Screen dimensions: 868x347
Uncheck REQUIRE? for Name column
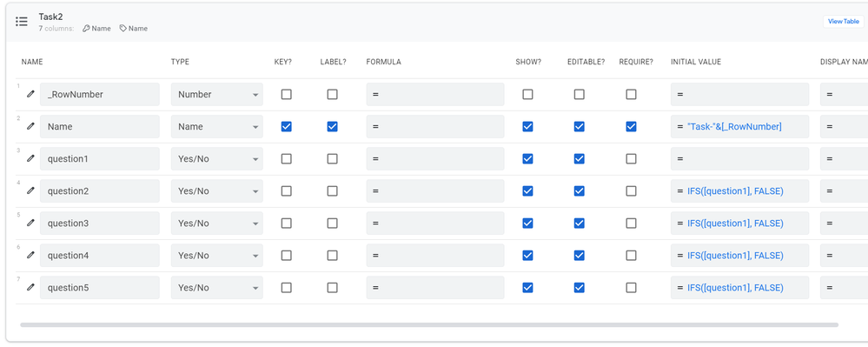[x=631, y=126]
